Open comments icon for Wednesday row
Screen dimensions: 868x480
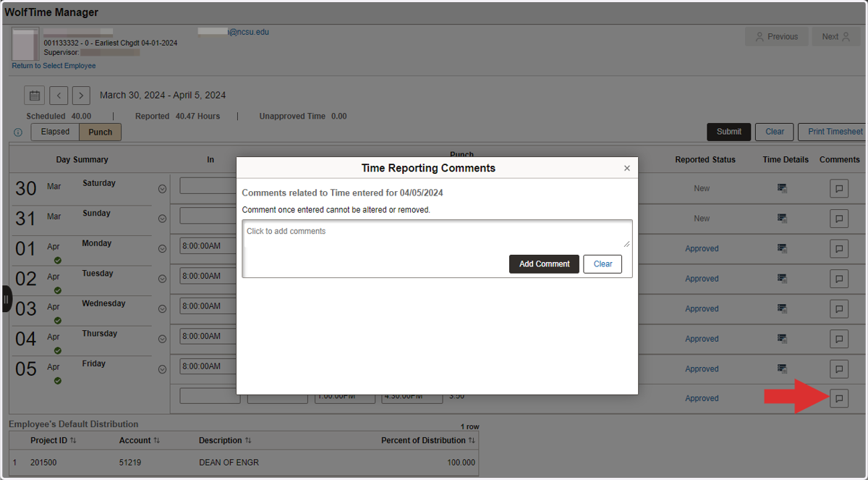coord(839,308)
